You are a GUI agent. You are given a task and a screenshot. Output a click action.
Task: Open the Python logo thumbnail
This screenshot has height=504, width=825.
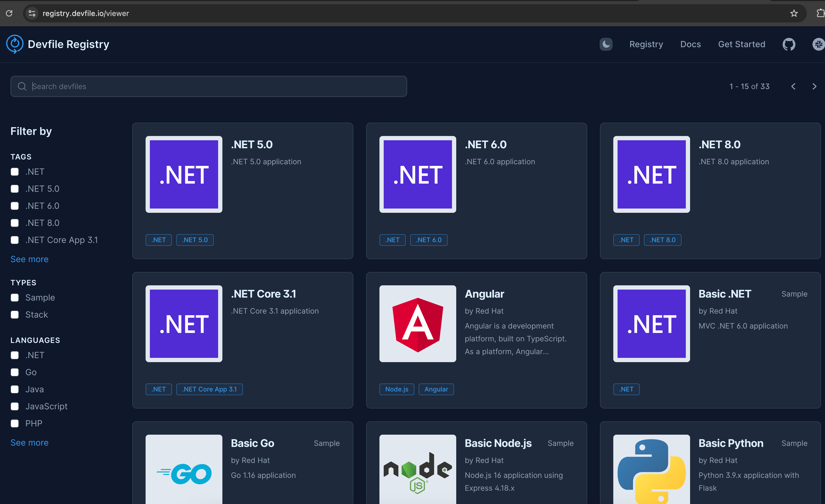[651, 469]
